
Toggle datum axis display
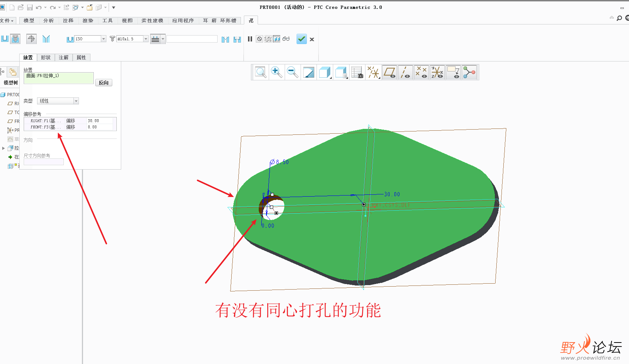point(405,72)
